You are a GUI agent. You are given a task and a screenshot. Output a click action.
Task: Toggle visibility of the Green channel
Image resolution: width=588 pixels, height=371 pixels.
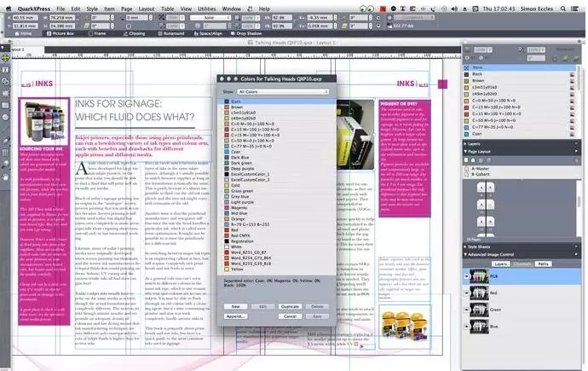(x=466, y=310)
